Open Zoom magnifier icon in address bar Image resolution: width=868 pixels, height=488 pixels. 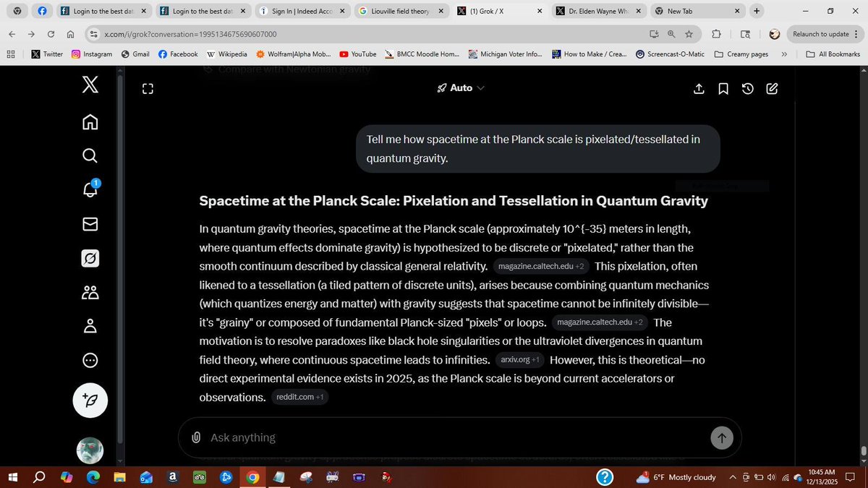click(671, 34)
